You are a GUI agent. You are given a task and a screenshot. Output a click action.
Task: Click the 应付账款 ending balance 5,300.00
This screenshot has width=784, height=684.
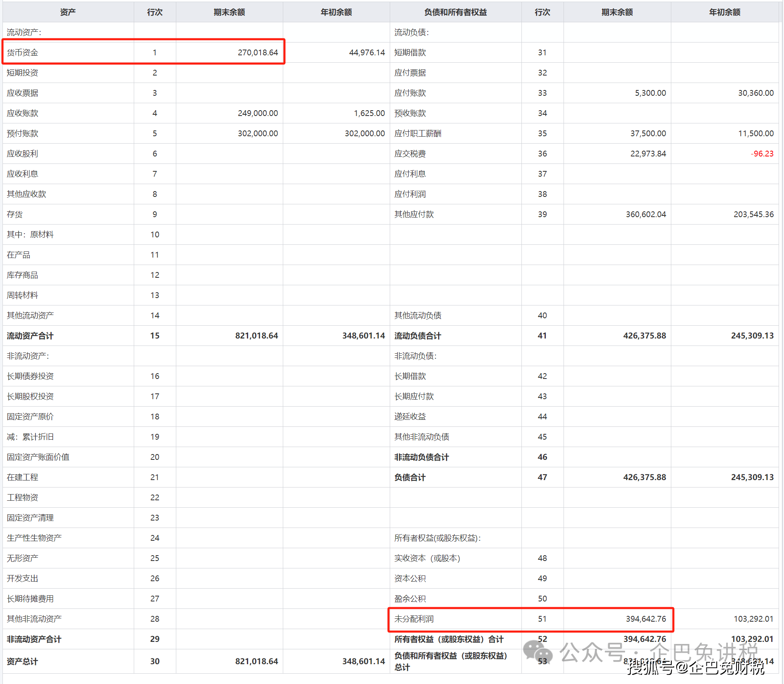coord(650,93)
